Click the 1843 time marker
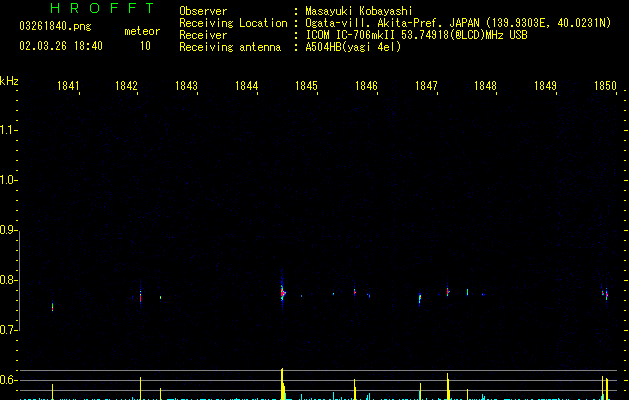Image resolution: width=629 pixels, height=400 pixels. coord(186,86)
